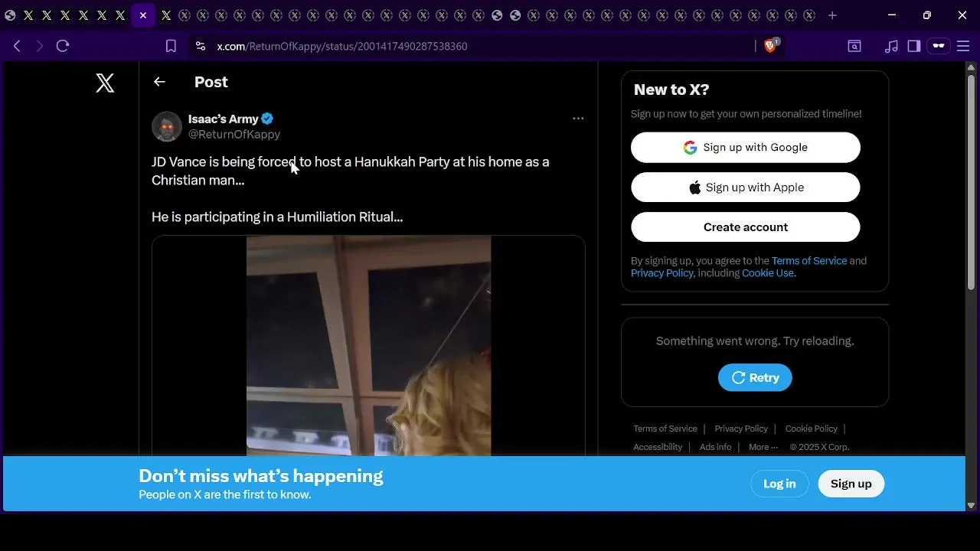
Task: Play the embedded video in the post
Action: (x=368, y=346)
